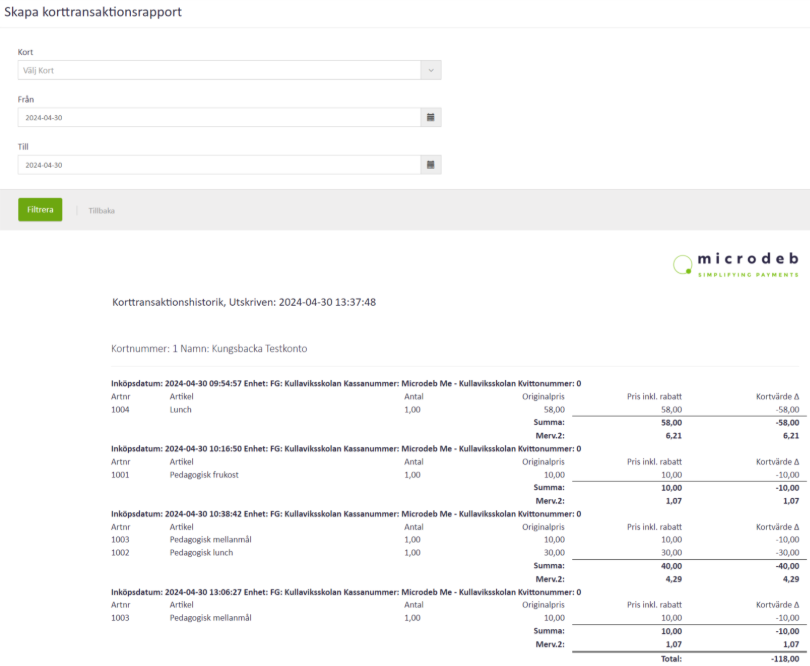Select the Kortnummer 1 Kungsbacka Testkonto line

click(x=209, y=349)
